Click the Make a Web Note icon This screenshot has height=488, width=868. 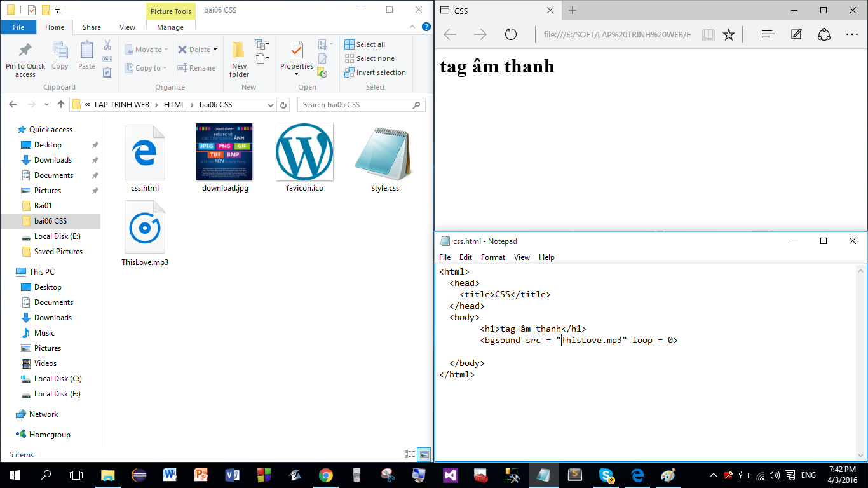pos(796,34)
